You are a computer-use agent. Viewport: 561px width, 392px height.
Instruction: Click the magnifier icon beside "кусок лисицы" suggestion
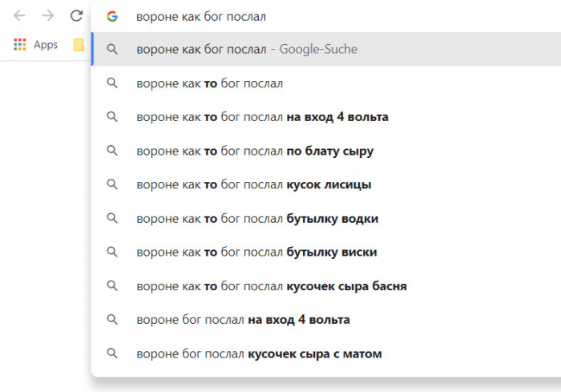tap(113, 184)
